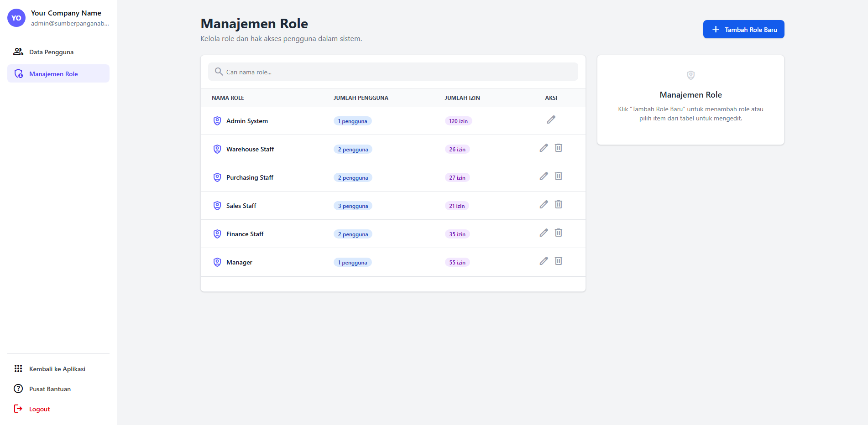Click the trash icon for Manager
This screenshot has height=425, width=868.
coord(558,261)
